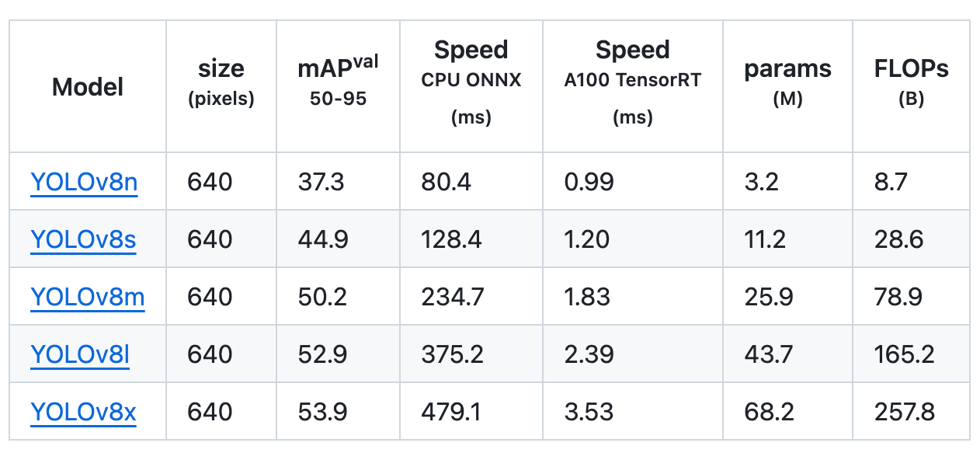Click the Model column header
The width and height of the screenshot is (980, 460).
(88, 87)
